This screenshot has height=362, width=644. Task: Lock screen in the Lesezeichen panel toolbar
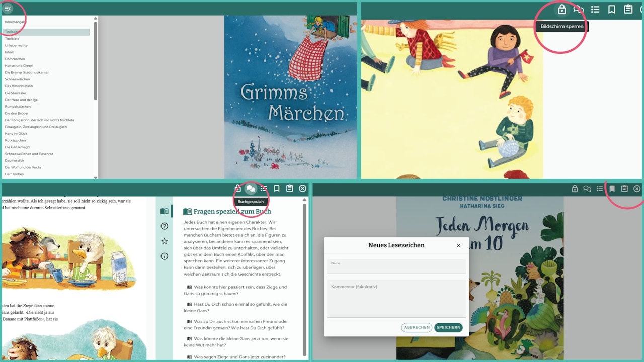[575, 189]
